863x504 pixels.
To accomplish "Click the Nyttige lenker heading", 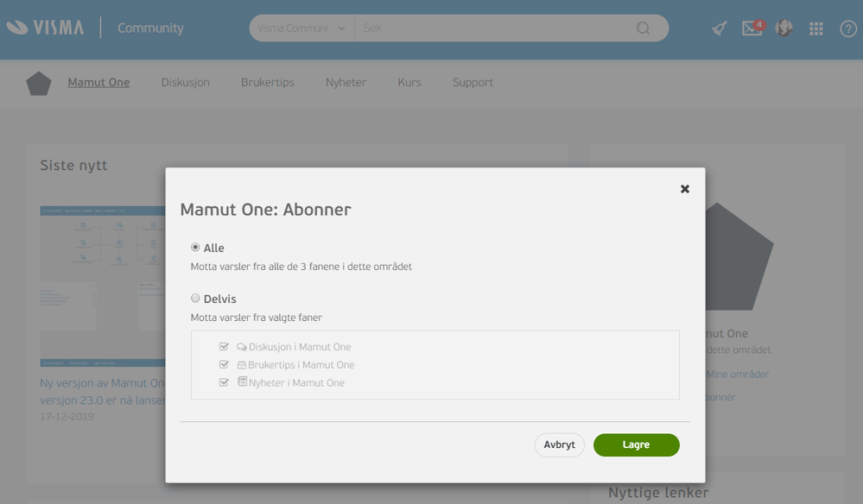I will click(x=658, y=493).
